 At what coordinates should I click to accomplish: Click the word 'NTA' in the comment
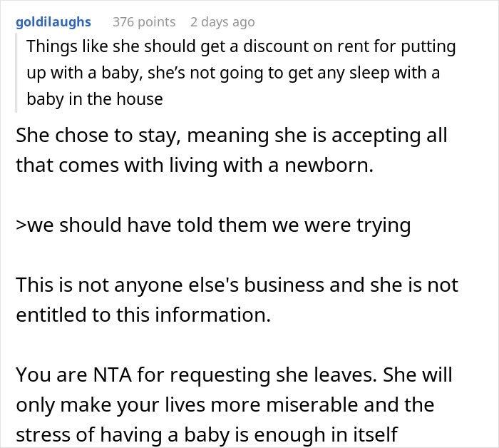click(x=113, y=375)
